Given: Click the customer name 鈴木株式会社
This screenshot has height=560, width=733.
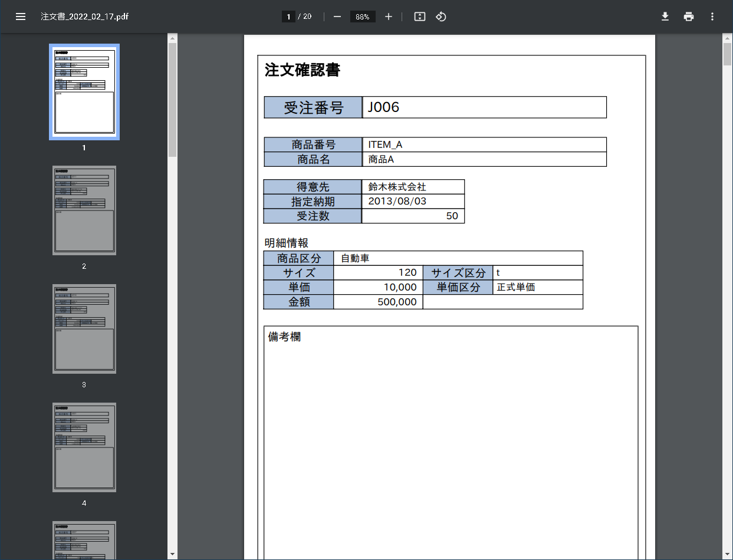Looking at the screenshot, I should click(397, 187).
